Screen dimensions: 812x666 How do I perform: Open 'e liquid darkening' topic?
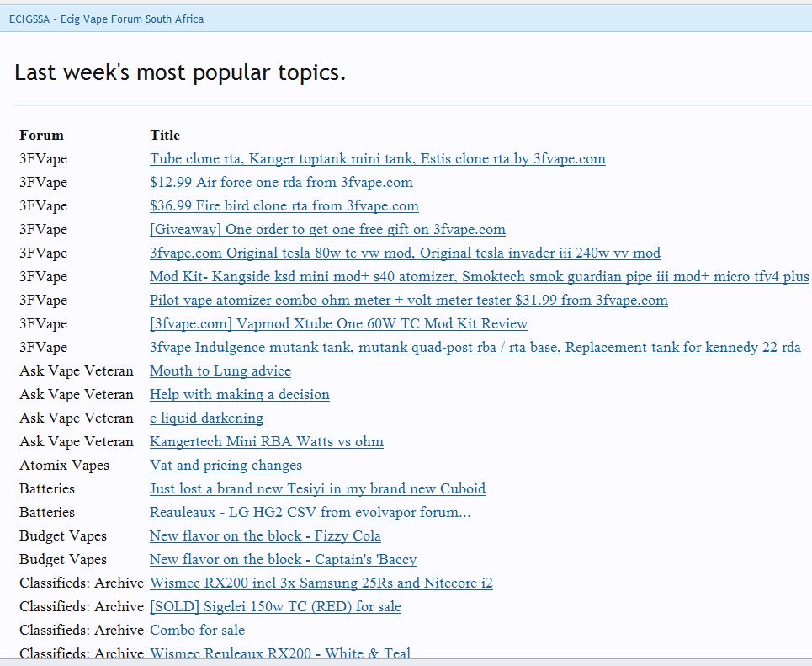[207, 418]
